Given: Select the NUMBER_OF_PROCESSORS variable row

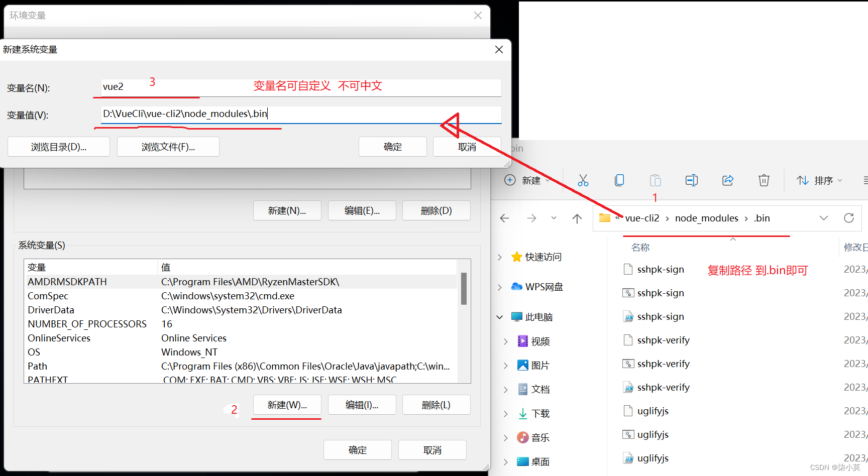Looking at the screenshot, I should pyautogui.click(x=241, y=324).
